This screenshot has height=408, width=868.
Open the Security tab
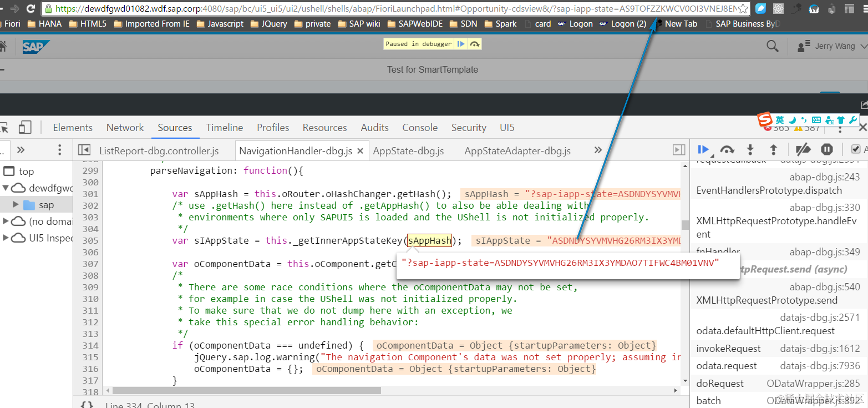tap(469, 128)
